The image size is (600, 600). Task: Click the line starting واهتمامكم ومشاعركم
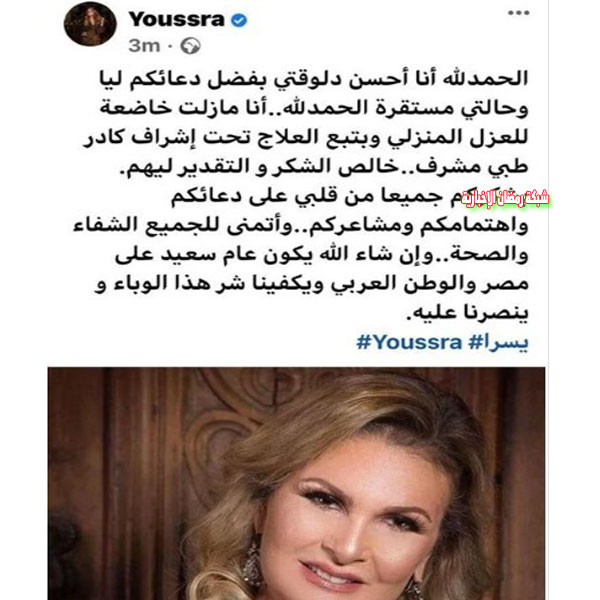click(301, 226)
